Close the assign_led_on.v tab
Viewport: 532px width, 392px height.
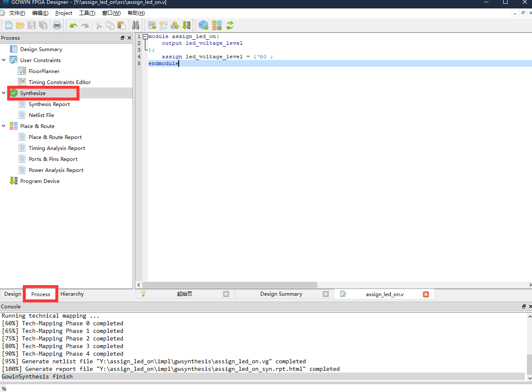pos(426,294)
